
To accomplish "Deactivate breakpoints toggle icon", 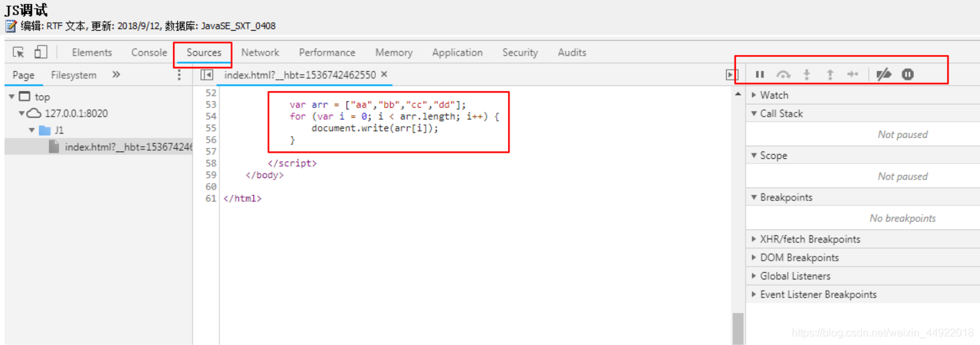I will click(x=884, y=74).
